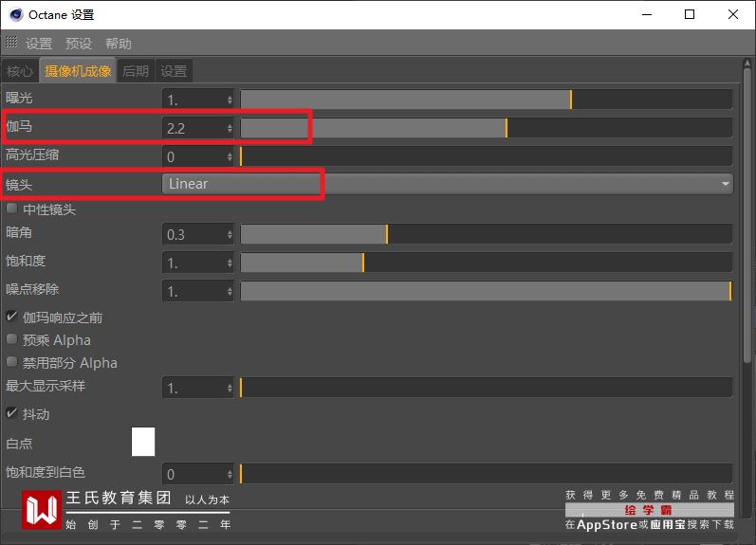Enable the 禁用部分 Alpha checkbox

[x=11, y=362]
